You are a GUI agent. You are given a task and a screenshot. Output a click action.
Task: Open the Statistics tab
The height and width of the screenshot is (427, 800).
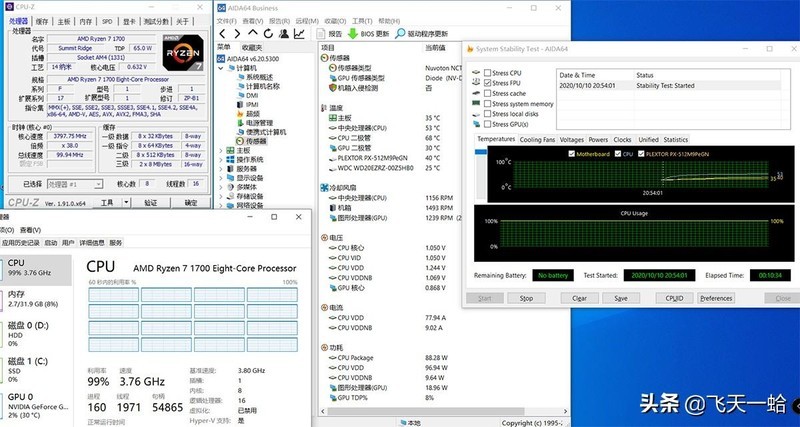[676, 139]
